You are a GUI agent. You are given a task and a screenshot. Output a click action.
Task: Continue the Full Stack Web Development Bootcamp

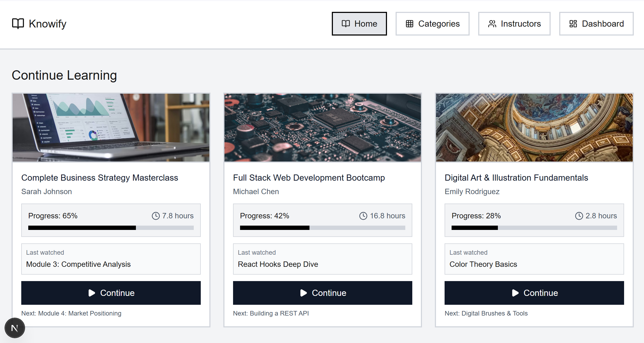point(322,293)
